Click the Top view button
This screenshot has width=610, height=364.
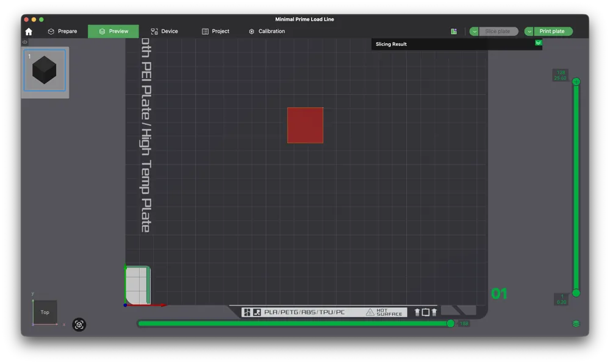coord(45,312)
